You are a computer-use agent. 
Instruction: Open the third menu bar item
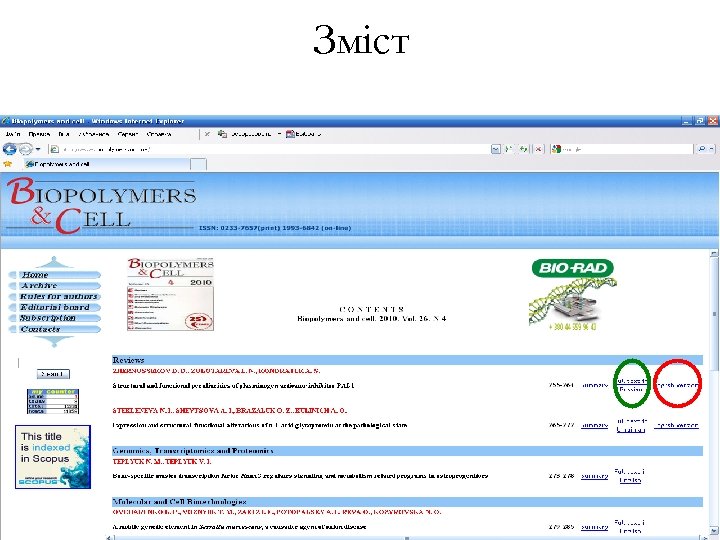click(x=64, y=134)
